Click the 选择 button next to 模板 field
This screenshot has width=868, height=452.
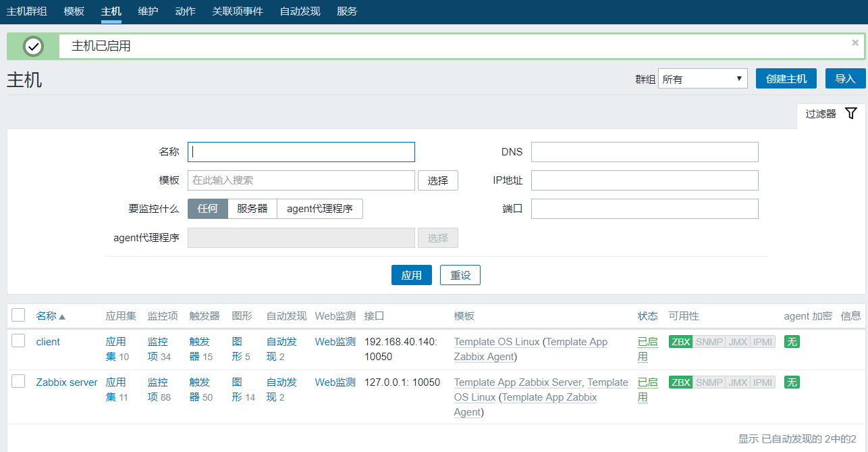point(438,180)
